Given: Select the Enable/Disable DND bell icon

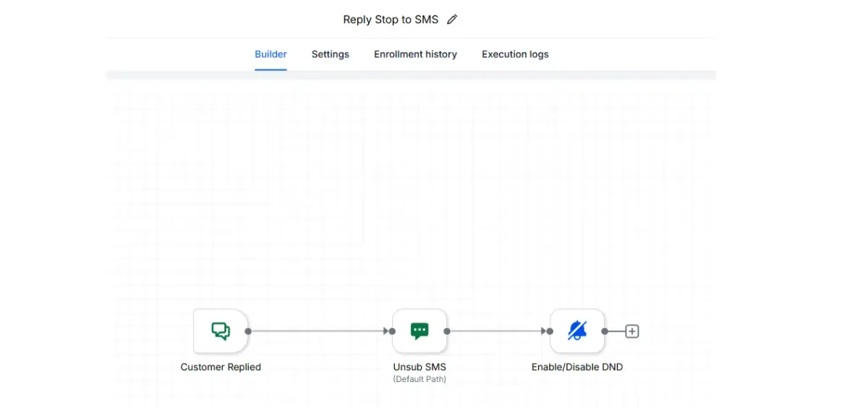Looking at the screenshot, I should click(577, 331).
